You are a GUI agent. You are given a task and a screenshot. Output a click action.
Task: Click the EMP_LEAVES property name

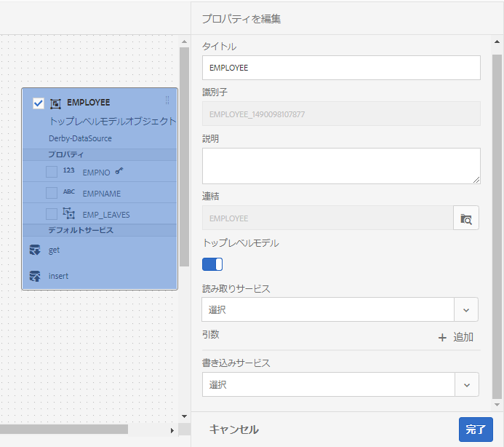click(x=106, y=215)
